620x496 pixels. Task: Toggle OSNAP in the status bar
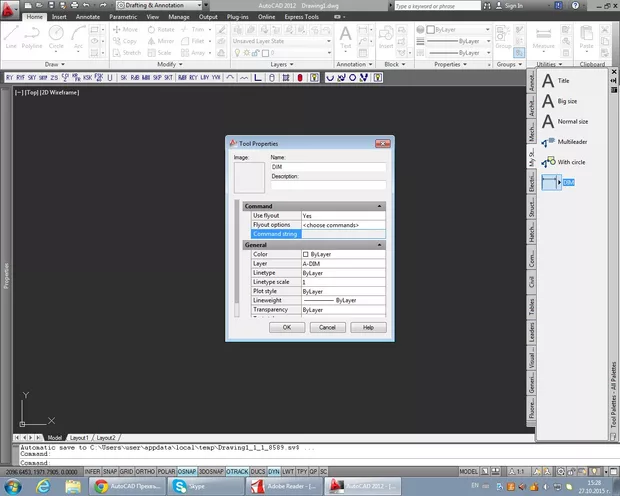(x=187, y=470)
